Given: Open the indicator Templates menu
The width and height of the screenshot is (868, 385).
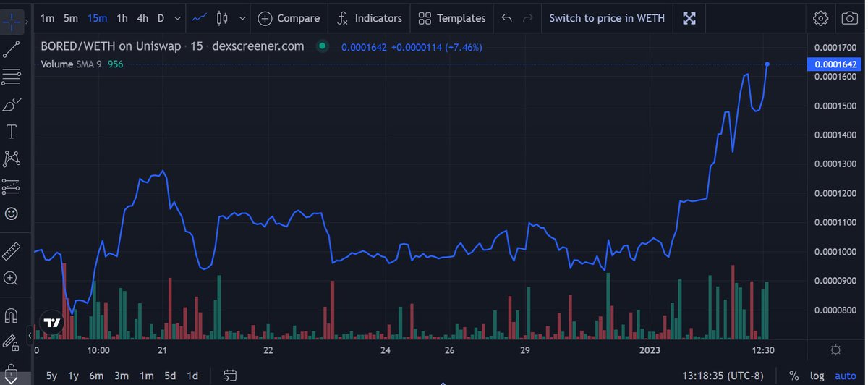Looking at the screenshot, I should click(x=452, y=18).
